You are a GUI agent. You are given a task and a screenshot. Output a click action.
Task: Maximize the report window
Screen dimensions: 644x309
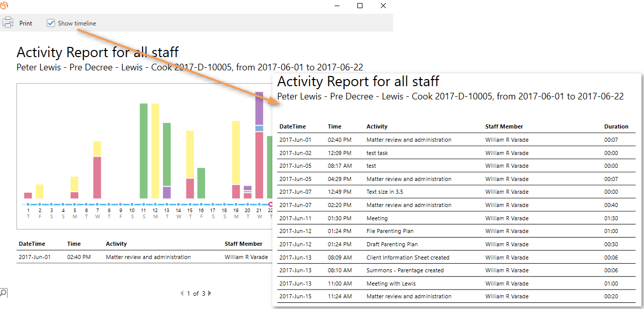tap(360, 6)
